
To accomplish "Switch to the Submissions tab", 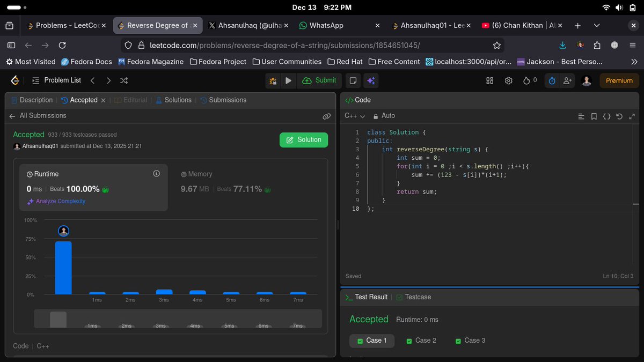I will 223,100.
